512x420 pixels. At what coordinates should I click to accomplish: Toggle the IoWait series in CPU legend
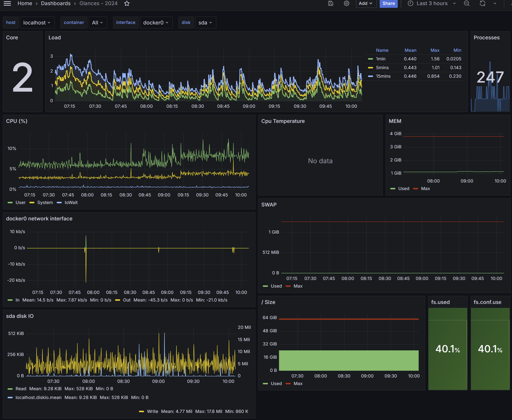[x=71, y=203]
